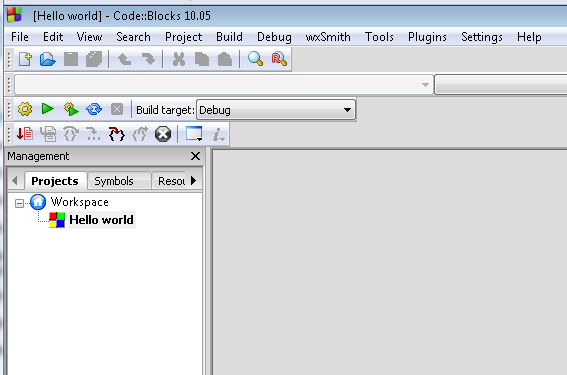The height and width of the screenshot is (375, 567).
Task: Click the Save all files icon
Action: (x=94, y=59)
